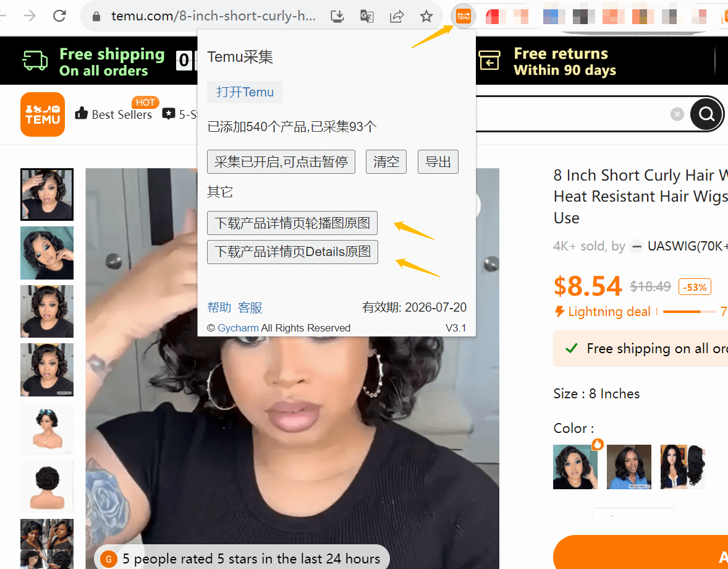The height and width of the screenshot is (569, 728).
Task: Open the Best Sellers nav link
Action: (x=122, y=115)
